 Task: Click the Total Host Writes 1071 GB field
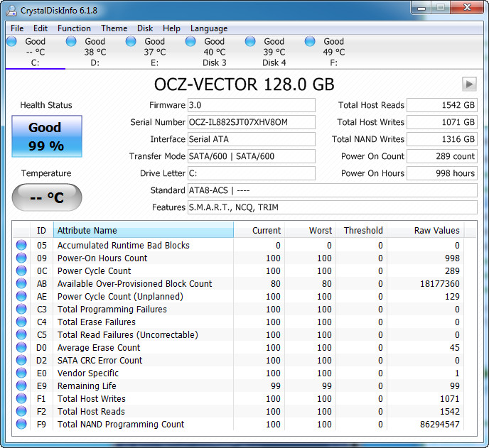442,122
